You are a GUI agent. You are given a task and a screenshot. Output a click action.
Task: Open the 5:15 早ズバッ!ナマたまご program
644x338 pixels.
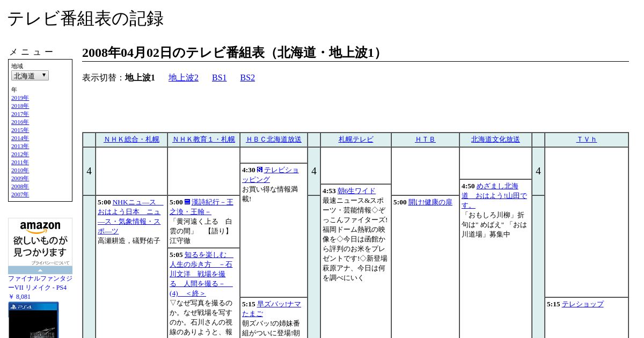coord(272,309)
